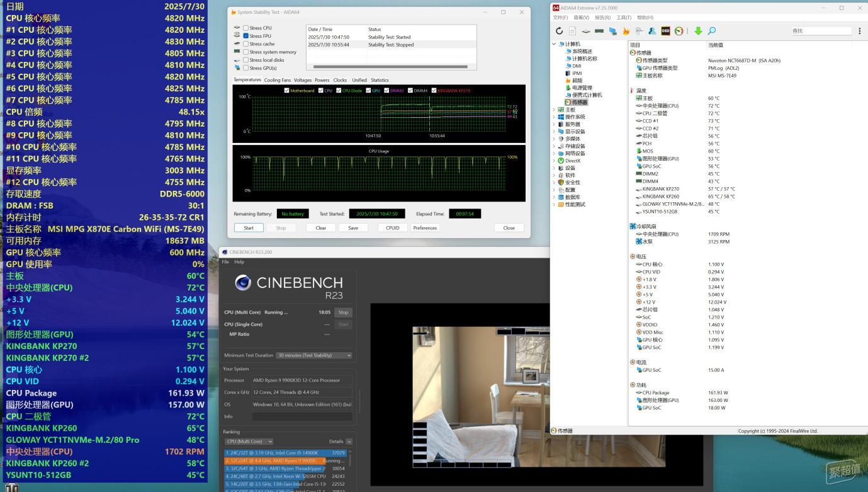Select DMI in the AIDA64 tree

[577, 66]
